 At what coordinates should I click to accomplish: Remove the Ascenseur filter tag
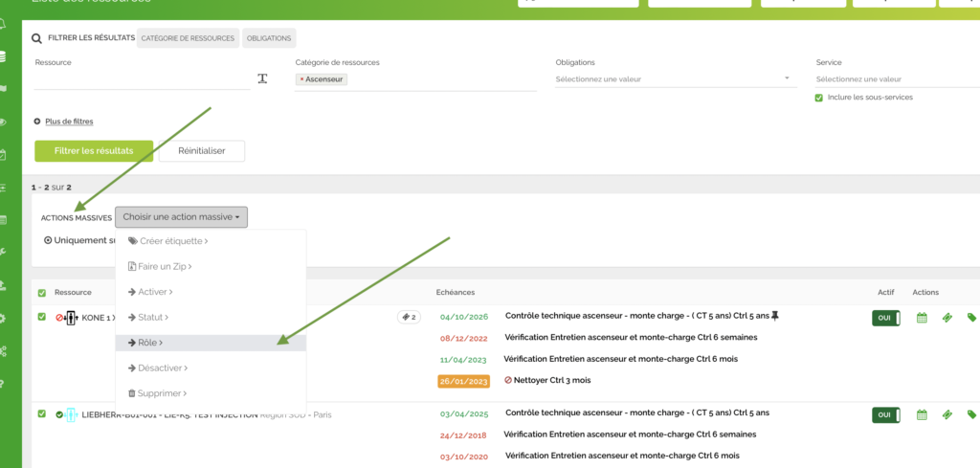[x=301, y=79]
